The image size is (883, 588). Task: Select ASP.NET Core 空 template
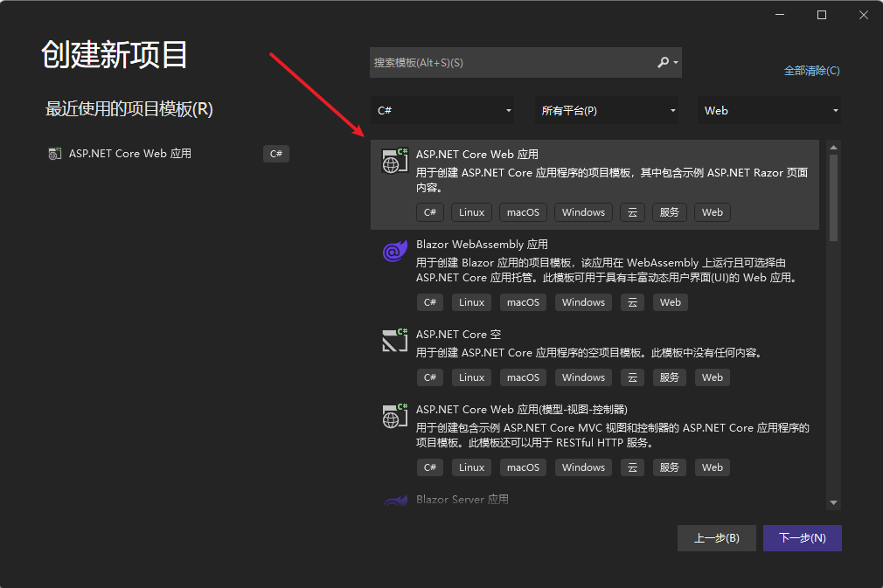pyautogui.click(x=594, y=356)
